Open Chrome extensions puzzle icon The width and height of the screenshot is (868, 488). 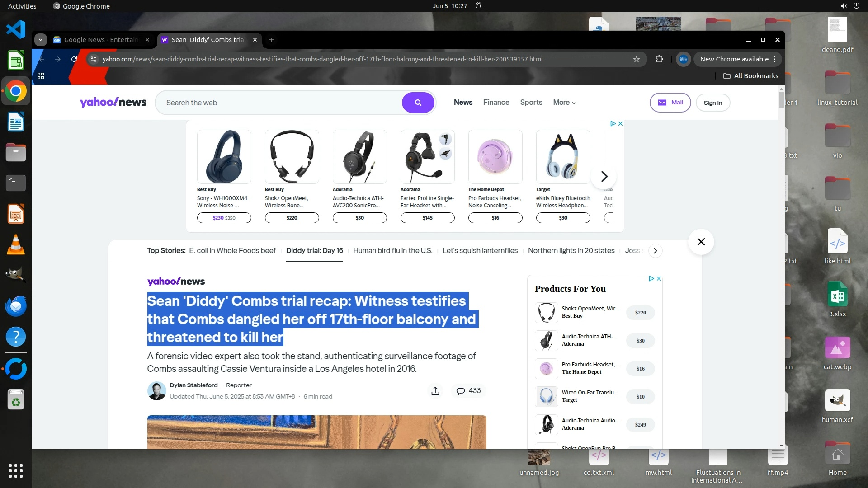point(659,59)
